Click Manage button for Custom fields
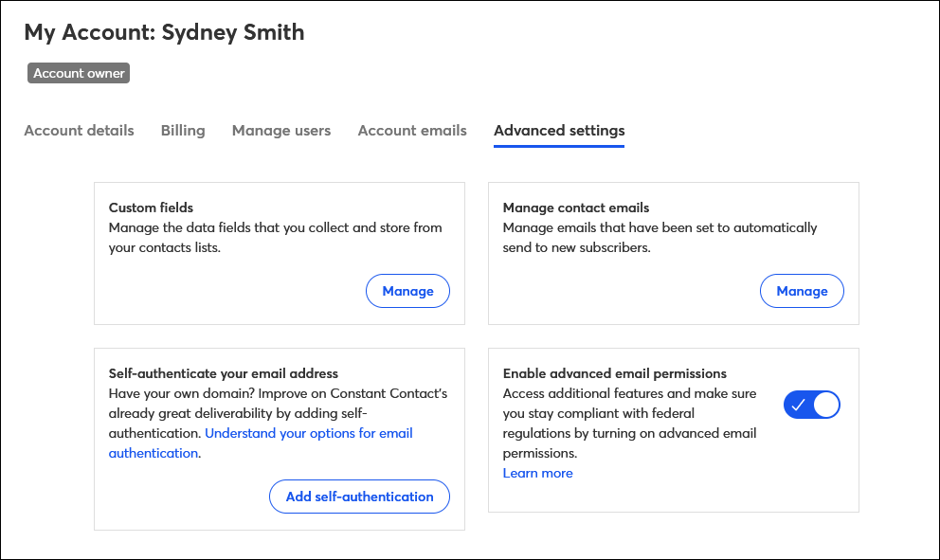 click(407, 291)
